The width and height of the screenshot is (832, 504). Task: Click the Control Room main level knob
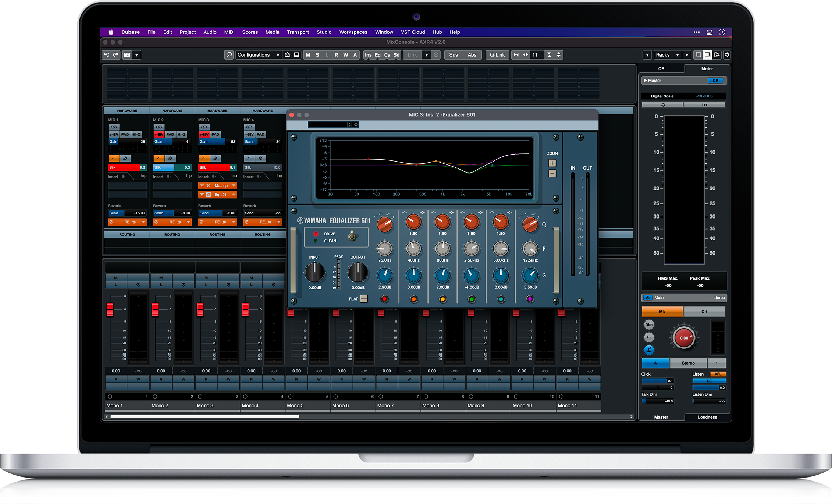[684, 338]
